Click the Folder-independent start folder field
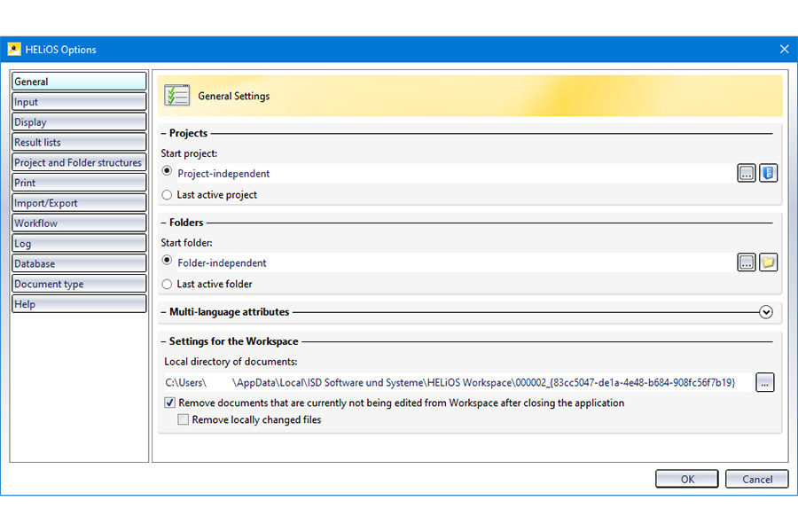 tap(455, 262)
